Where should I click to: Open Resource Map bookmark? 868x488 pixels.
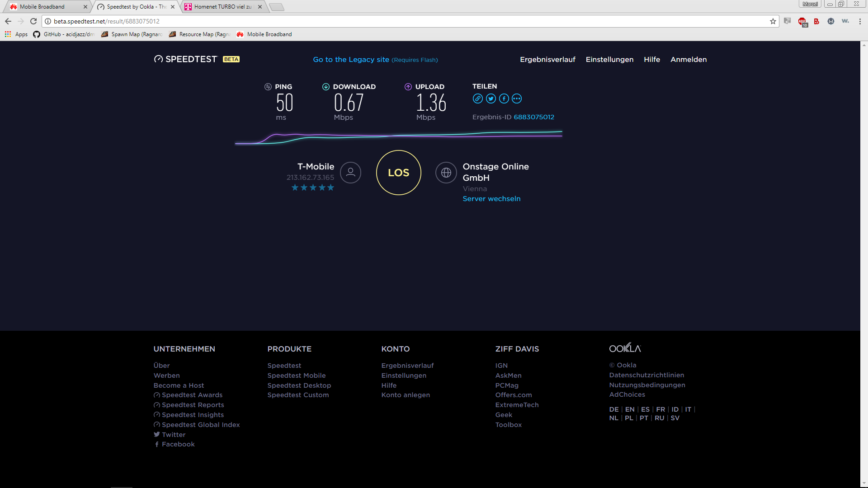coord(199,34)
